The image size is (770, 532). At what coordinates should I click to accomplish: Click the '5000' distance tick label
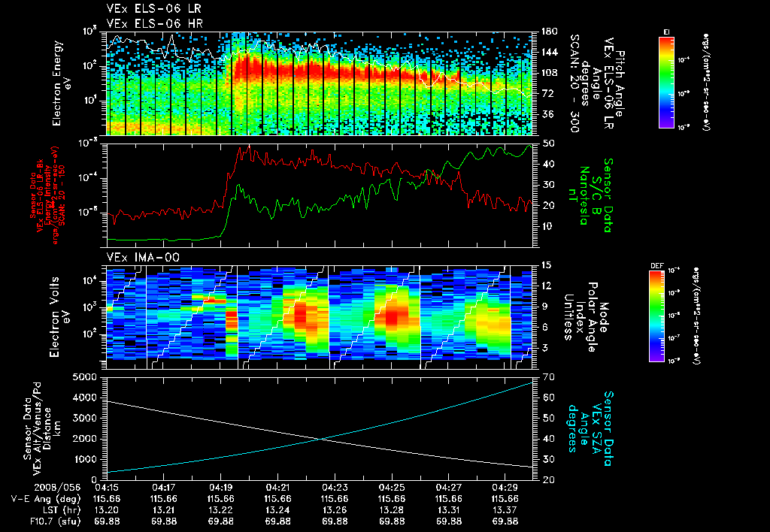[x=85, y=377]
